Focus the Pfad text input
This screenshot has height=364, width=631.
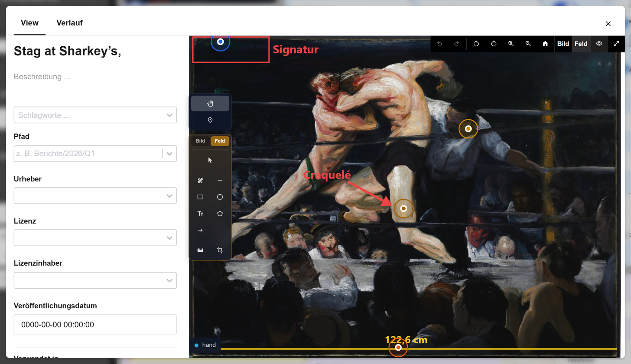click(x=88, y=154)
